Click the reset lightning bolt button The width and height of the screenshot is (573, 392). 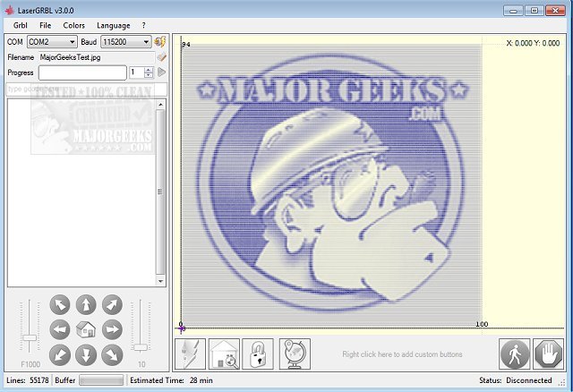[191, 354]
